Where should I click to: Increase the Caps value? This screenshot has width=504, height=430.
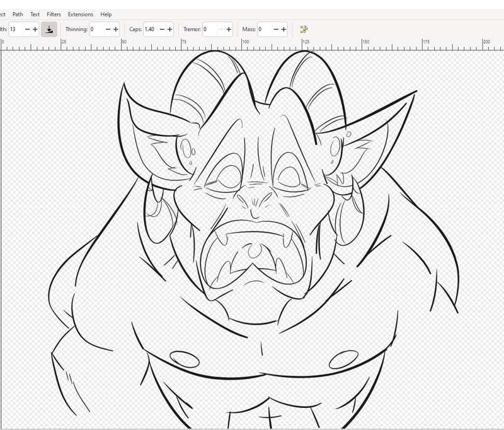[169, 29]
